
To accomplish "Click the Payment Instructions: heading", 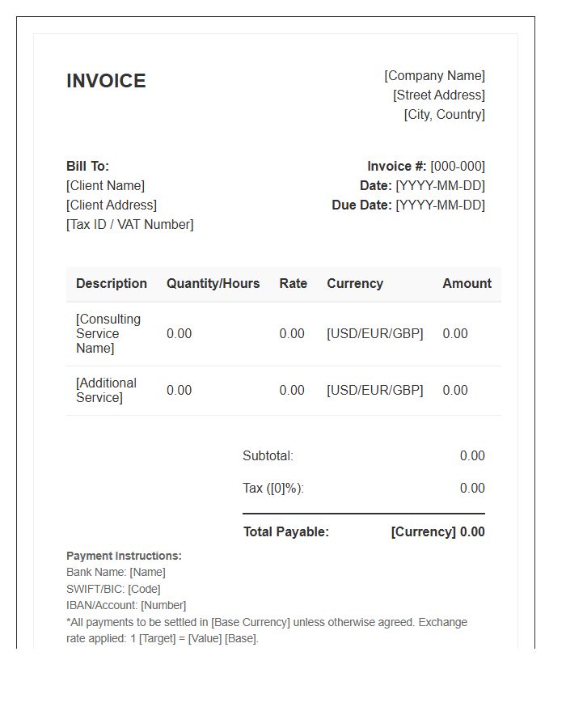I will point(124,557).
